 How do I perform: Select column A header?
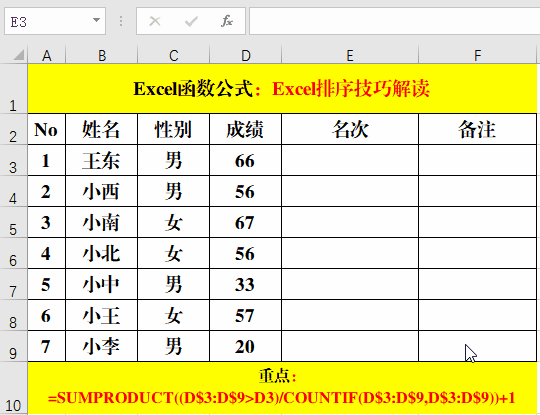[x=46, y=55]
